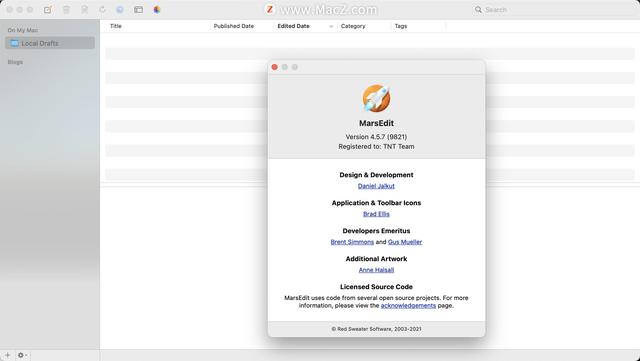Sort posts by the Title column

click(x=116, y=26)
